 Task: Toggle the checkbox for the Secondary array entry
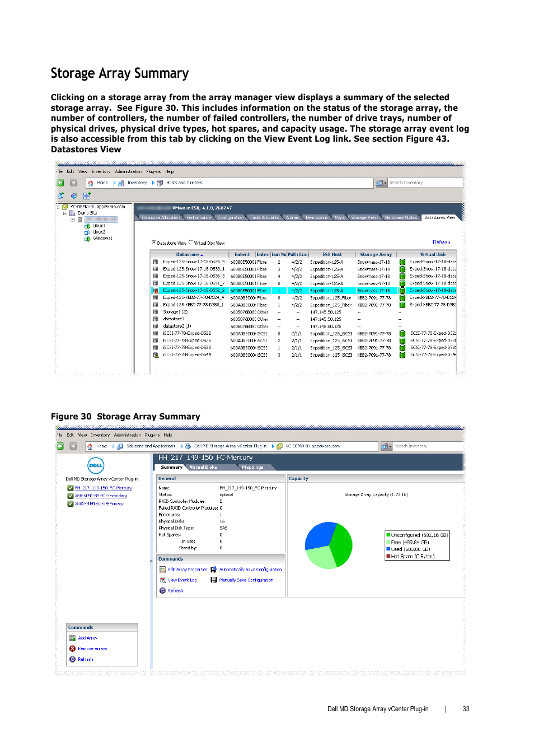point(71,496)
